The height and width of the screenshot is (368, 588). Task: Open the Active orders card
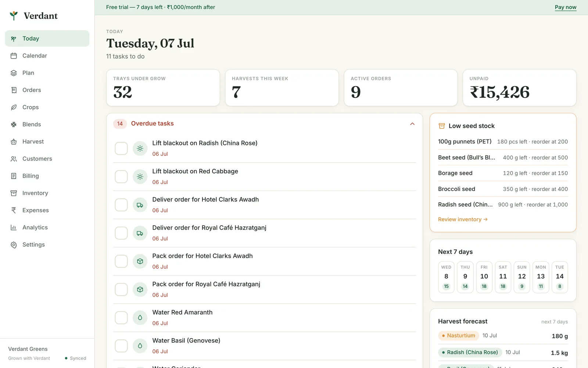[401, 88]
